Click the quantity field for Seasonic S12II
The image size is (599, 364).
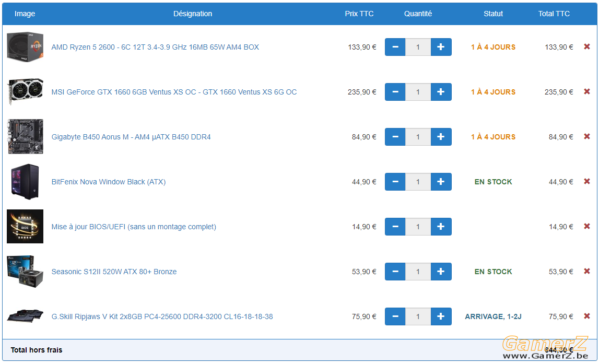(x=418, y=272)
